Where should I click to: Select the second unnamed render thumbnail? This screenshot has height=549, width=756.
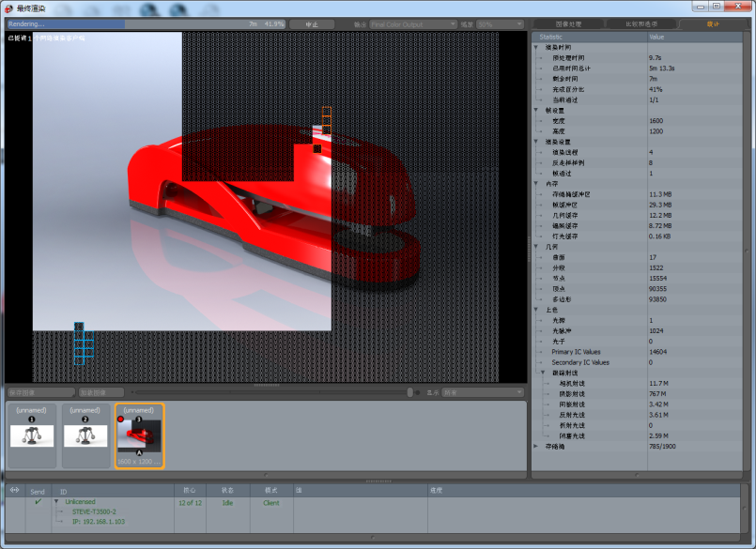[85, 435]
